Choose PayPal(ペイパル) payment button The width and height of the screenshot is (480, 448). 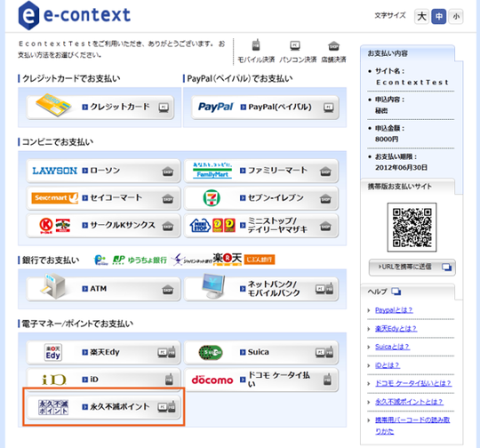(x=265, y=108)
